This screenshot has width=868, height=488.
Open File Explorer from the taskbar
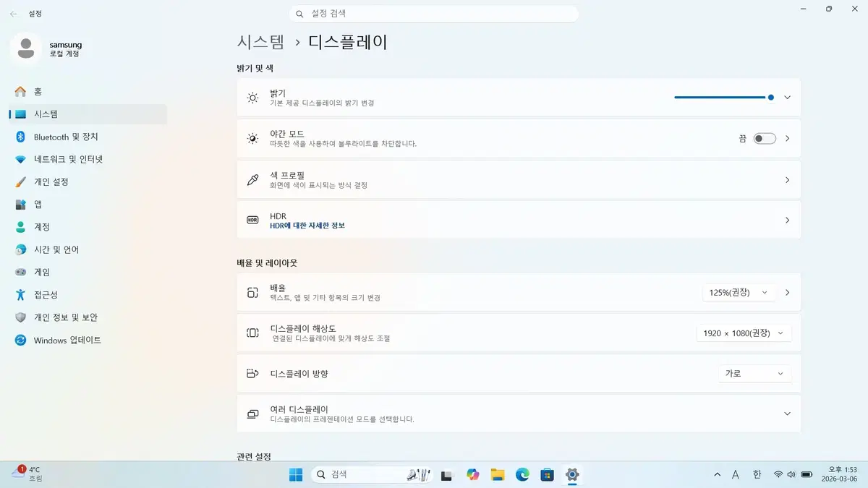498,474
